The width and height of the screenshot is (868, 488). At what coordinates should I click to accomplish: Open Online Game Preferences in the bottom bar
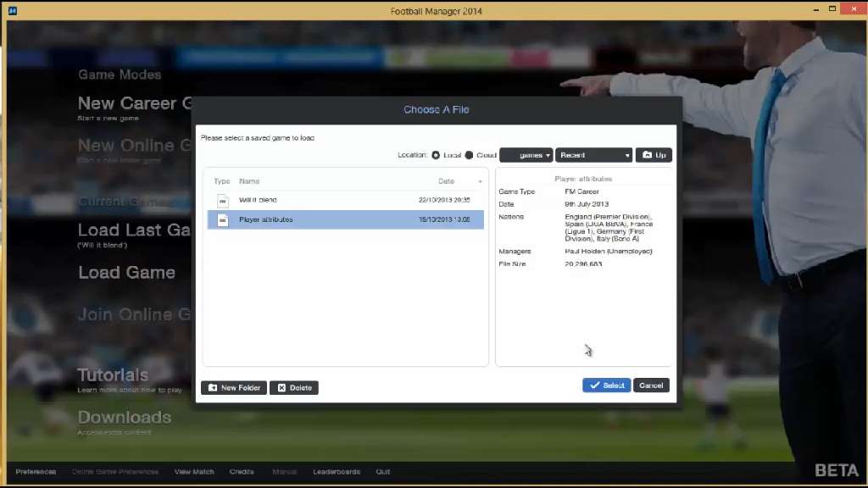115,472
